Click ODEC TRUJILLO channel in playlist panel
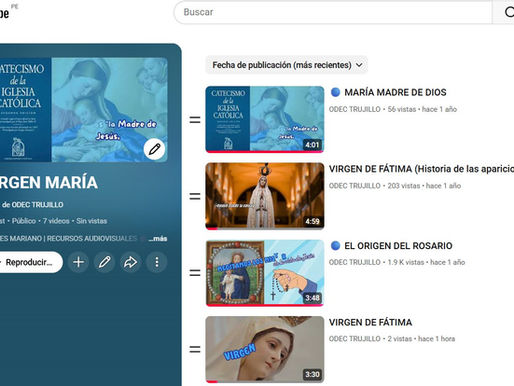 pos(37,205)
